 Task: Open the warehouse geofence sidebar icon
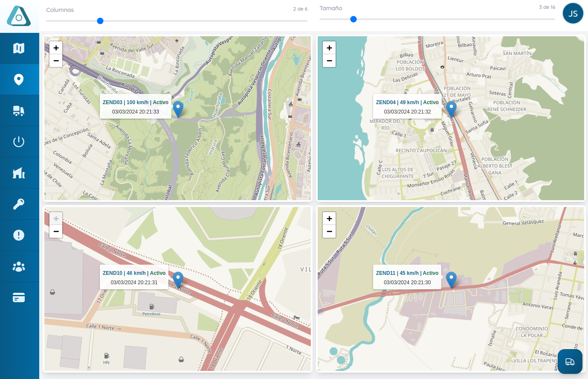(x=19, y=173)
